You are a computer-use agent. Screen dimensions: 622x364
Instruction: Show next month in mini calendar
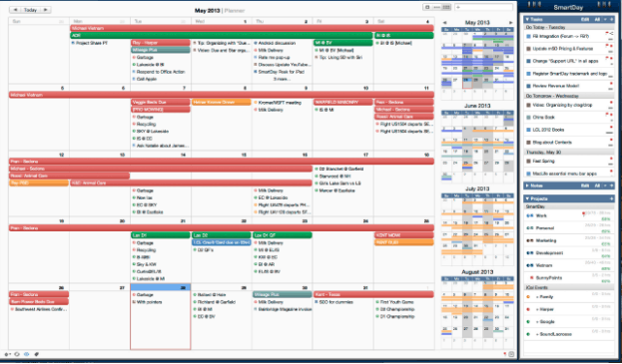pyautogui.click(x=510, y=23)
